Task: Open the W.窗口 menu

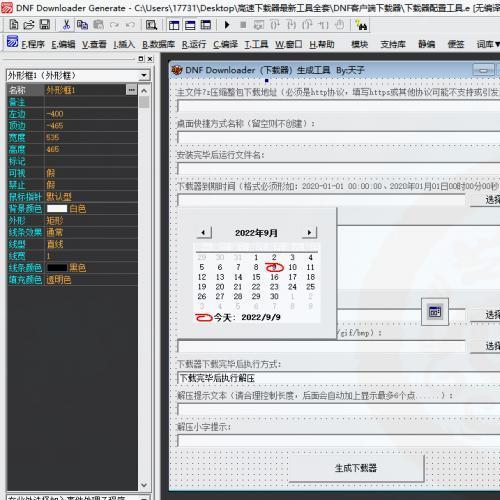Action: pos(288,44)
